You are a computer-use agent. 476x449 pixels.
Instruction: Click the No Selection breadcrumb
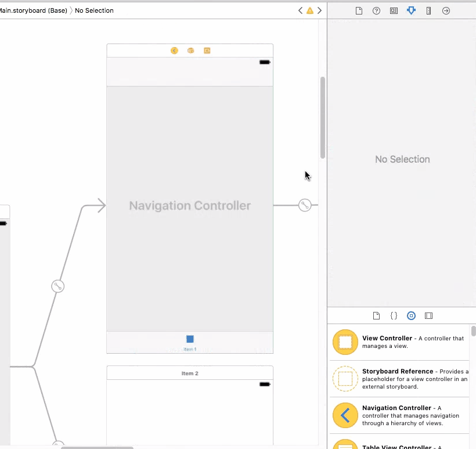pyautogui.click(x=94, y=10)
